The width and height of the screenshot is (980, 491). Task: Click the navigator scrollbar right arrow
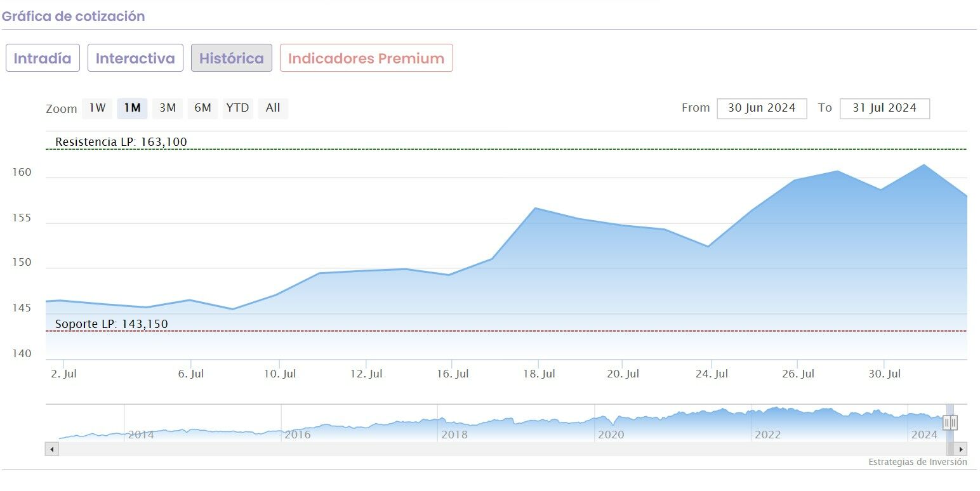point(961,449)
